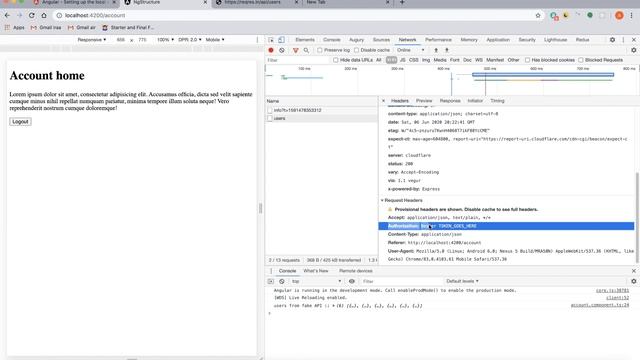The width and height of the screenshot is (640, 360).
Task: Select the XHR filter type
Action: pyautogui.click(x=391, y=60)
